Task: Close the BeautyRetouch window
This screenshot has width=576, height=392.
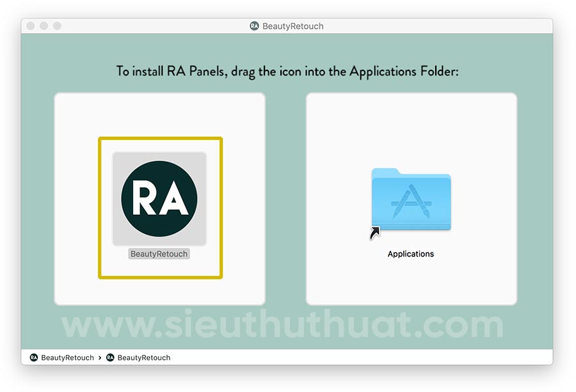Action: click(31, 26)
